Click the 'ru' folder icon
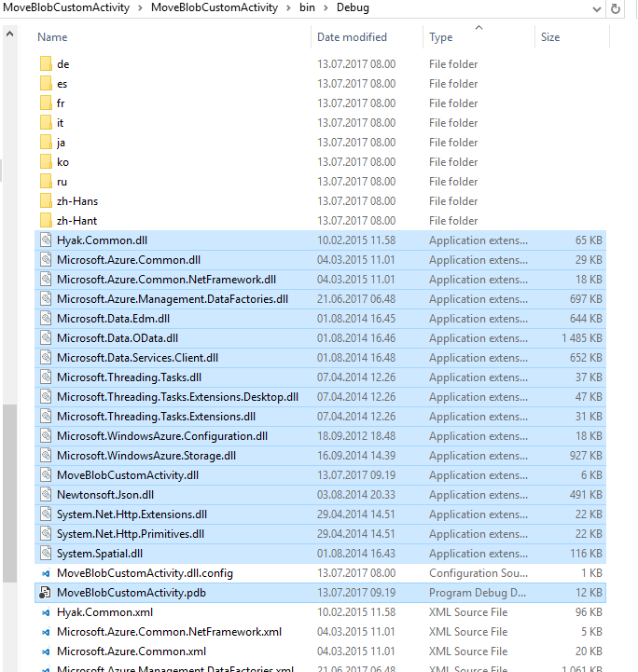The width and height of the screenshot is (638, 672). click(46, 182)
